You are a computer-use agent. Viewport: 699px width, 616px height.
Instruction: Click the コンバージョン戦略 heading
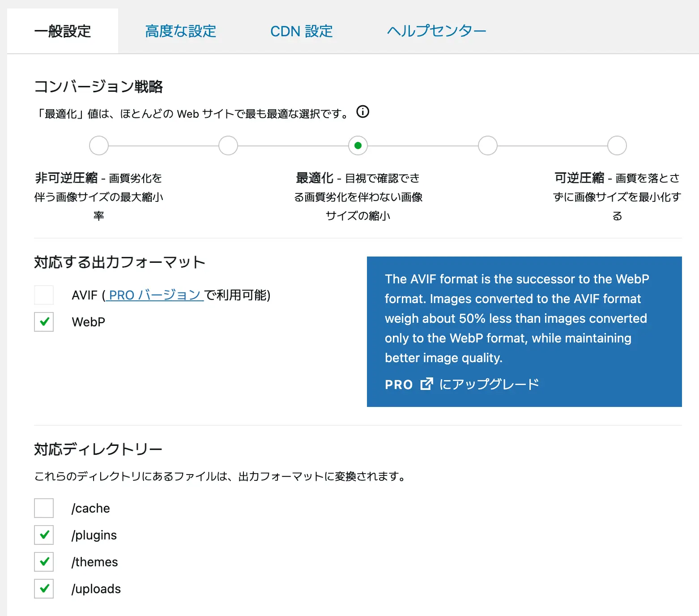coord(98,86)
